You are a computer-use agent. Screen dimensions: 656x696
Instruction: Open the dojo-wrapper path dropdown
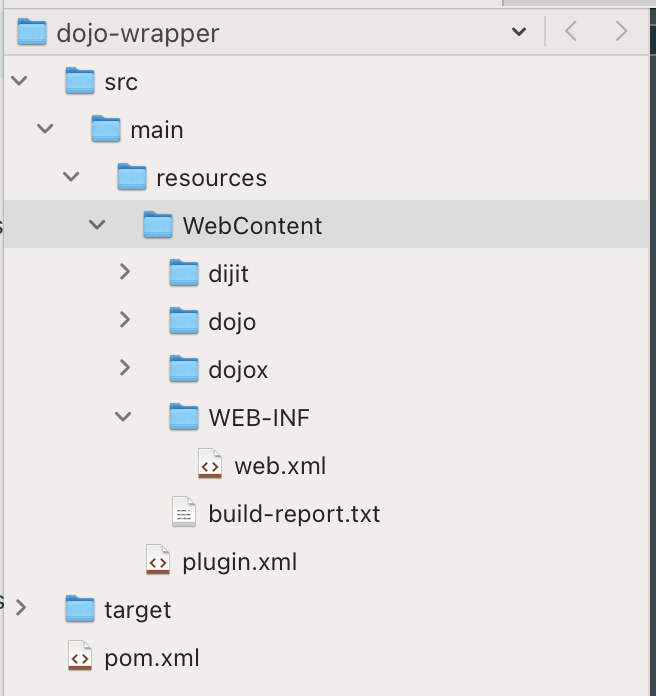tap(519, 33)
